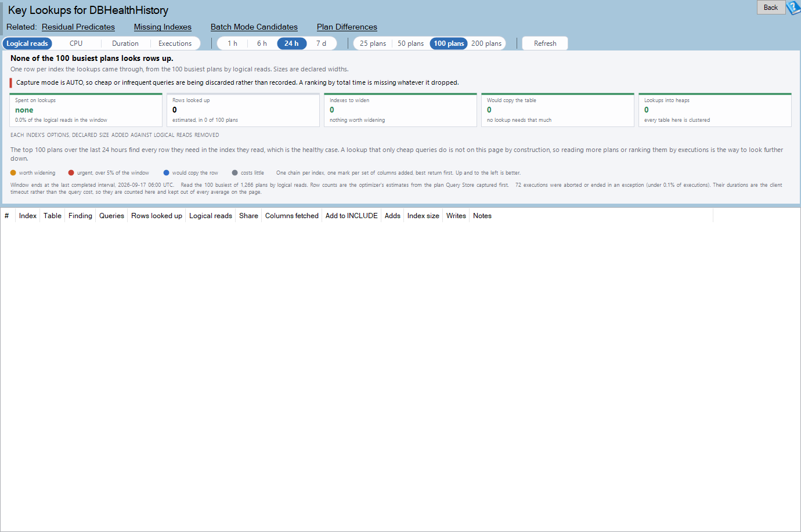Open the Batch Mode Candidates link
The height and width of the screenshot is (532, 801).
[x=254, y=27]
